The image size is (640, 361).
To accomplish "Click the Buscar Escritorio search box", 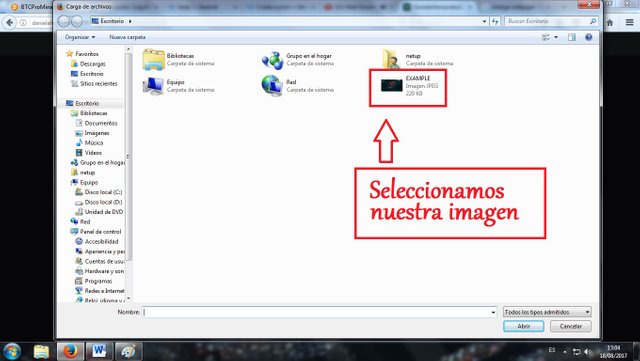I will (551, 21).
